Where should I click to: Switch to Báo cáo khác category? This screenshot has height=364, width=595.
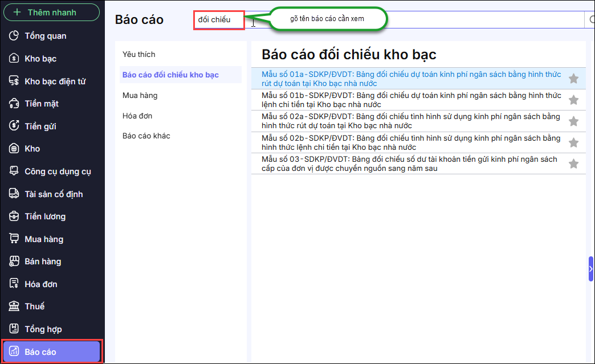pos(146,136)
